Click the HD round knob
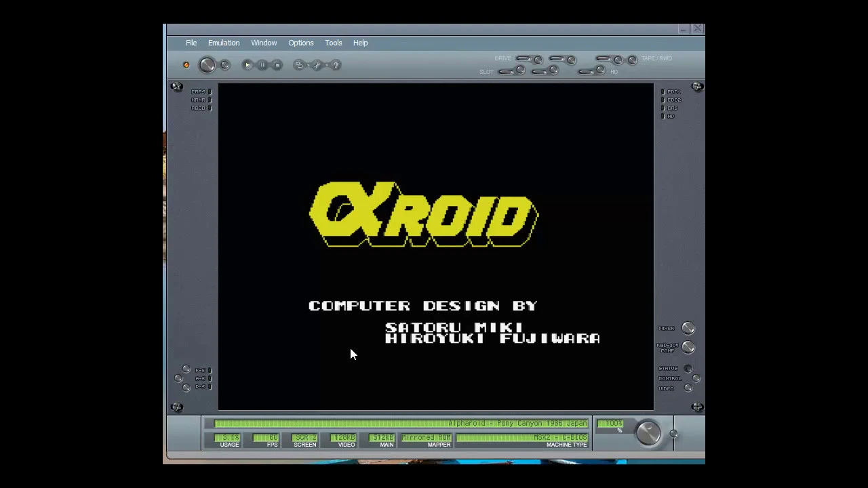This screenshot has height=488, width=868. 600,69
